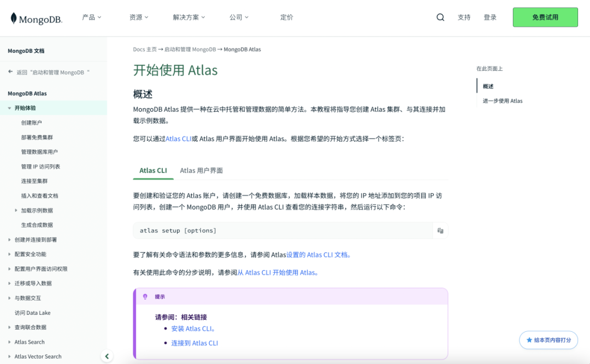Image resolution: width=590 pixels, height=364 pixels.
Task: Click MongoDB Atlas breadcrumb
Action: coord(243,49)
